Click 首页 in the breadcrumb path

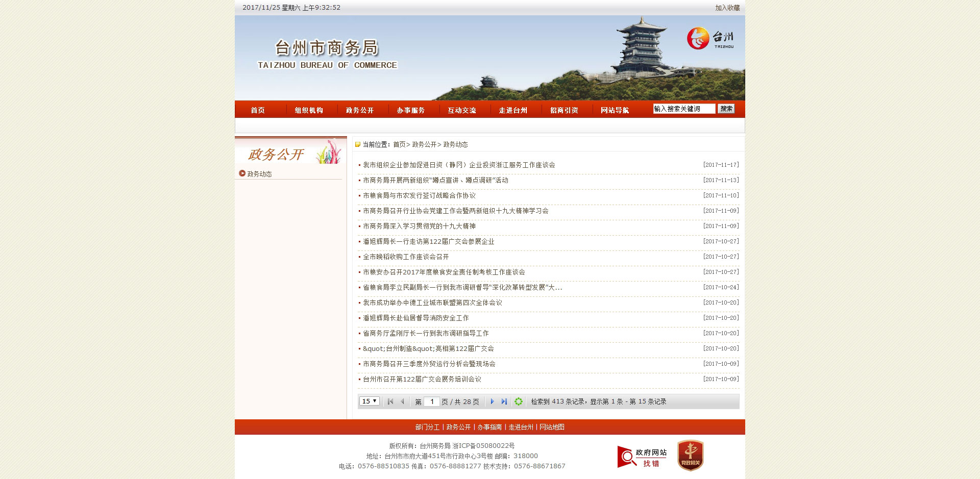point(399,144)
